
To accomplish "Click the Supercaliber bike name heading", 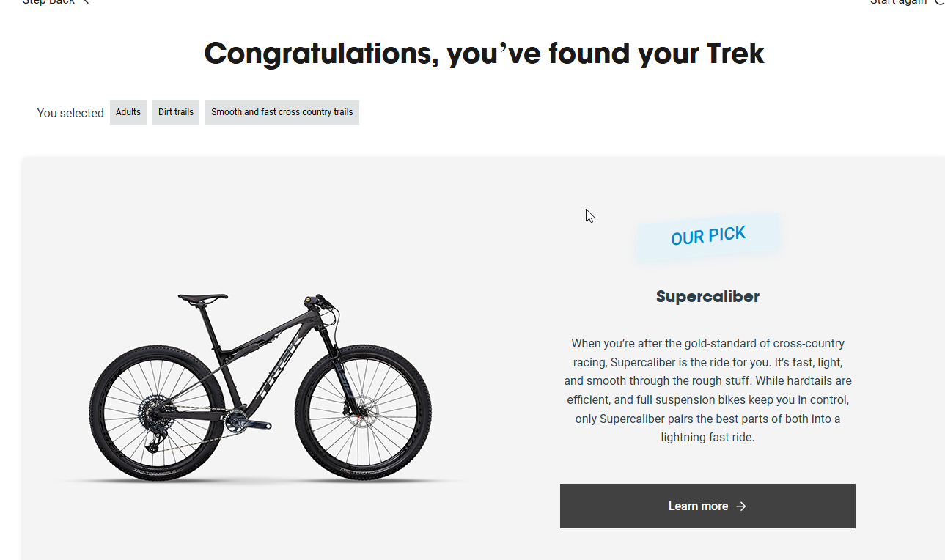I will (707, 297).
